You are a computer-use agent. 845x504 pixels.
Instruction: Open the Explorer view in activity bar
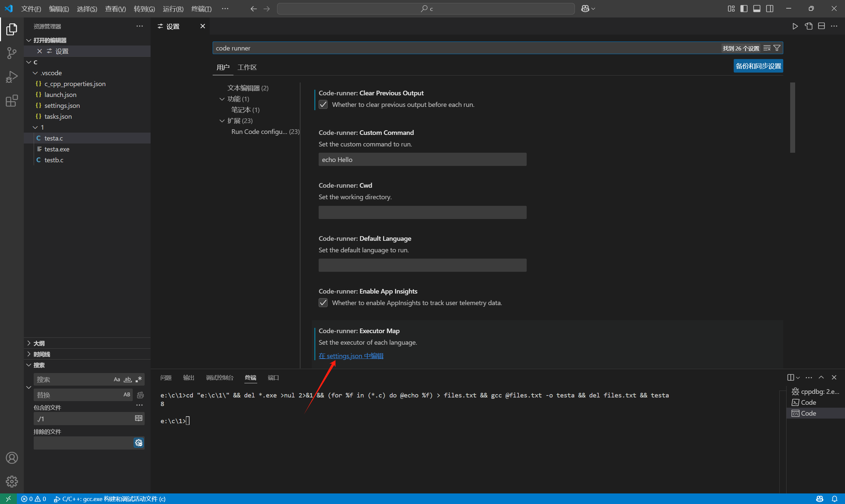(12, 29)
